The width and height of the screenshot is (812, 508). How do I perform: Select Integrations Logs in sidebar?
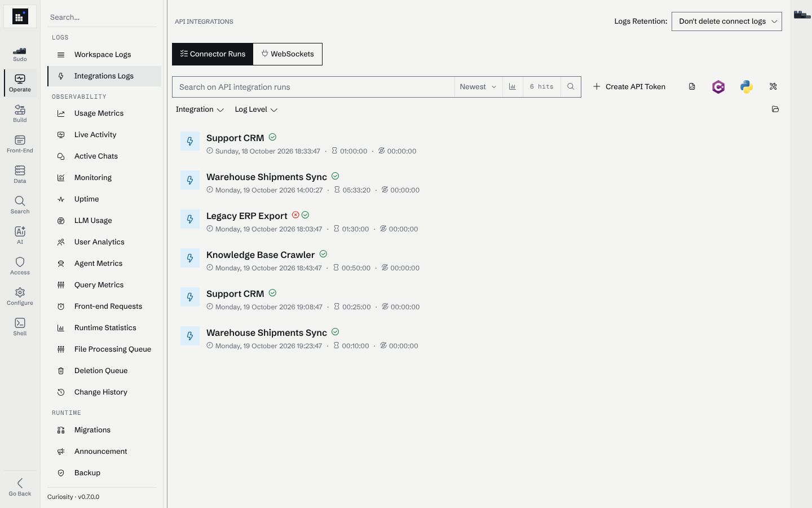pyautogui.click(x=104, y=76)
